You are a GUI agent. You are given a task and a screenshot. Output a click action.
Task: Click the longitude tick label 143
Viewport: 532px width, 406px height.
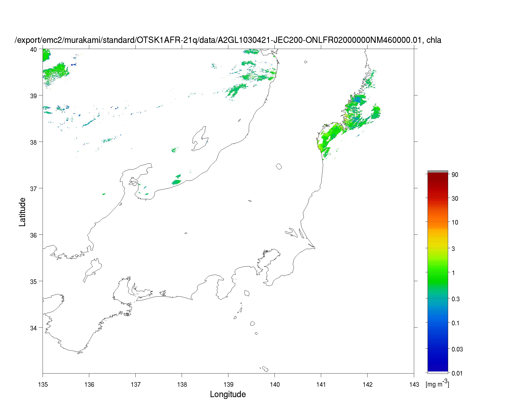(414, 384)
